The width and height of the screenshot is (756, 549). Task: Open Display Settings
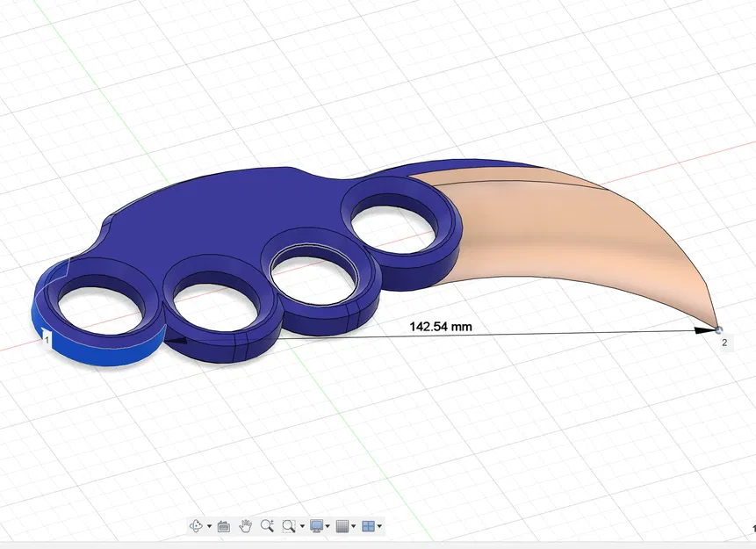(315, 525)
